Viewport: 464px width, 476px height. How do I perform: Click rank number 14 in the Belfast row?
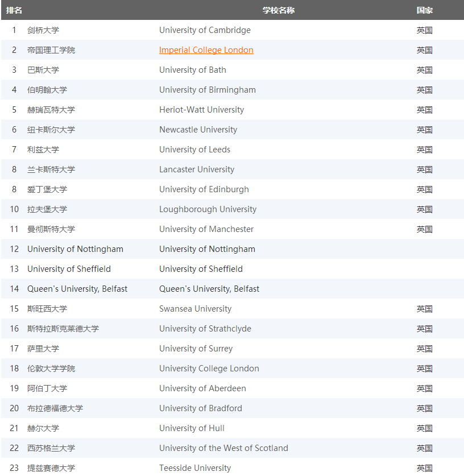click(x=14, y=289)
